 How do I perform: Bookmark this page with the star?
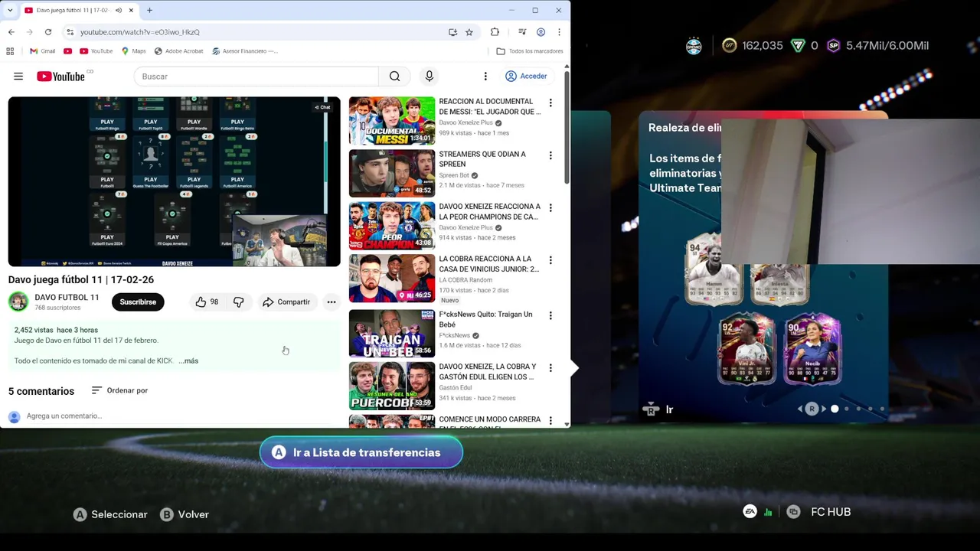(x=469, y=32)
